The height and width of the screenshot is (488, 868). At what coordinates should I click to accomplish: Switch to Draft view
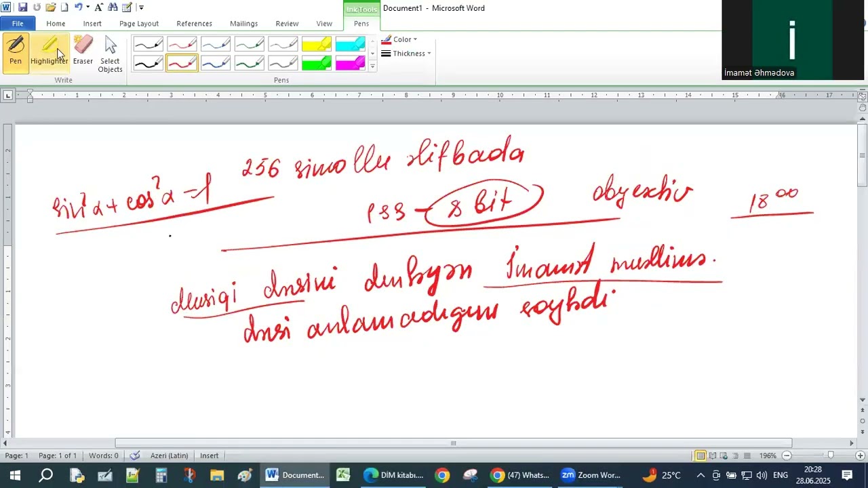pos(747,455)
